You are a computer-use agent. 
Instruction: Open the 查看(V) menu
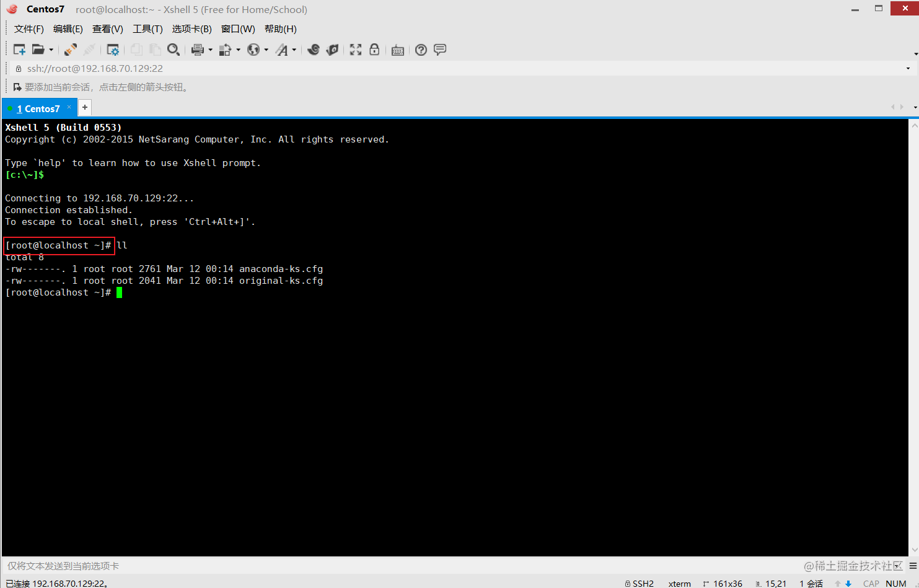pyautogui.click(x=108, y=29)
